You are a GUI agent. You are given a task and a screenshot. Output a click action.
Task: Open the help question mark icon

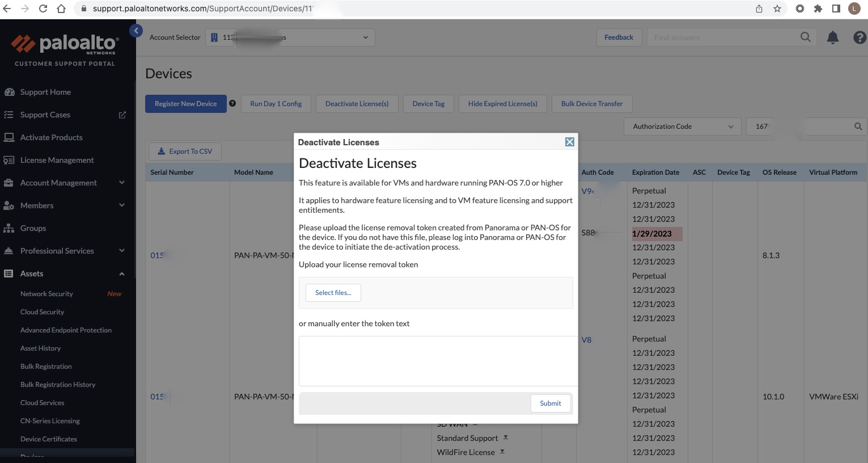(859, 37)
